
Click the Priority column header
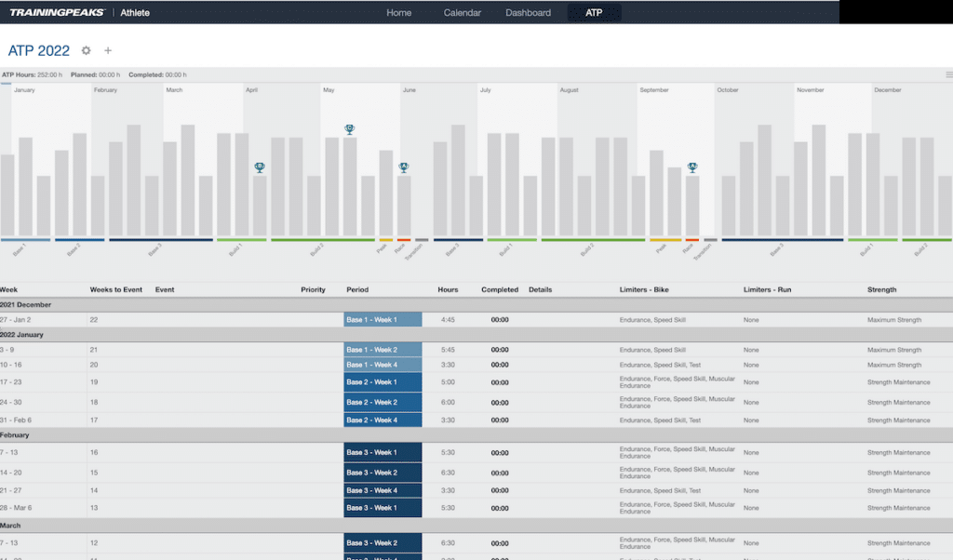tap(313, 290)
